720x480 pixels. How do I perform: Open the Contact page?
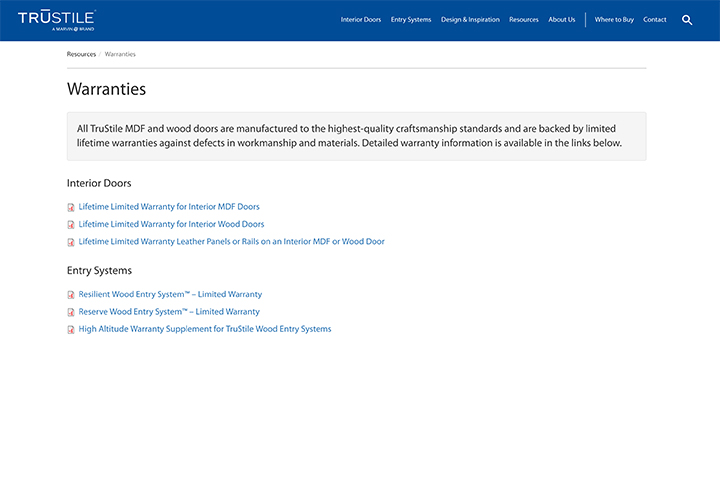point(654,20)
